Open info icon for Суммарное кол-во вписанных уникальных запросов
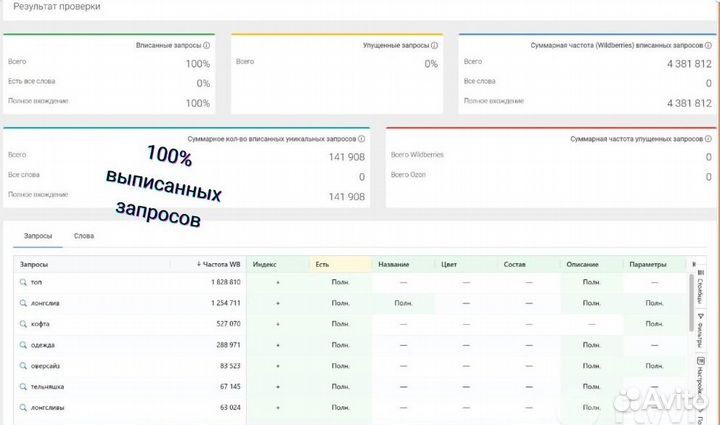Viewport: 720px width, 425px height. [x=361, y=139]
